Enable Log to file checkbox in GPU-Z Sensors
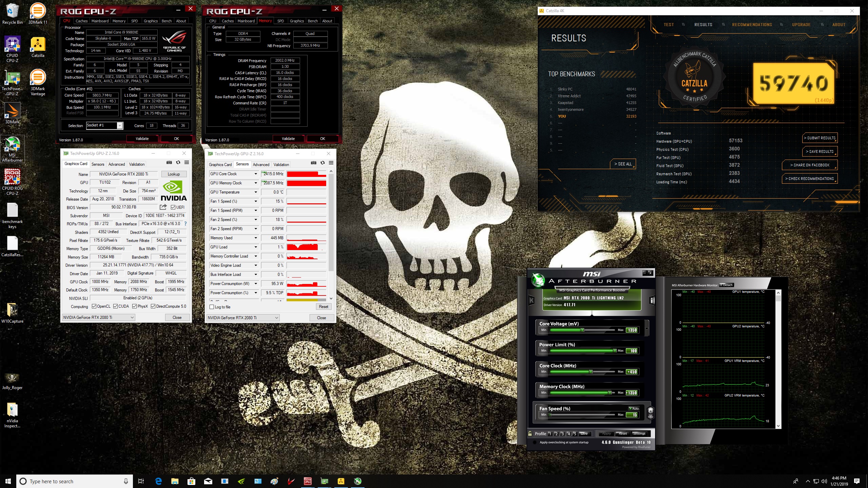 tap(212, 307)
